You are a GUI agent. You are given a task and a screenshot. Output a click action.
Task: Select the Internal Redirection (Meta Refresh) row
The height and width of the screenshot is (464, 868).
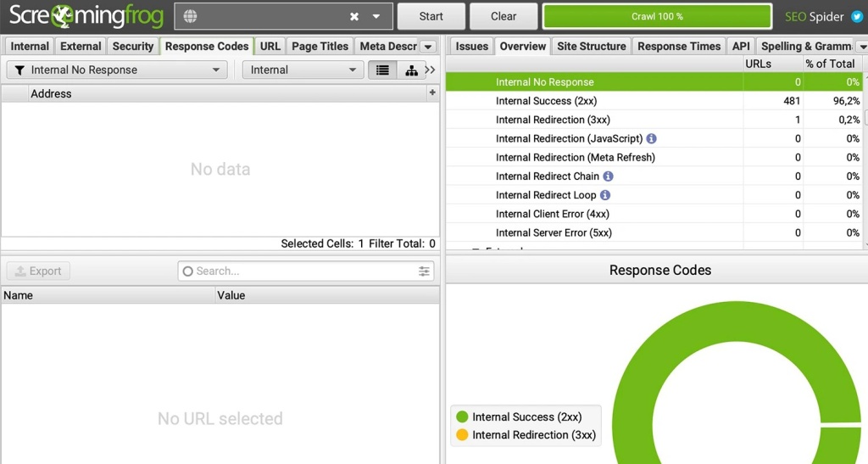(x=654, y=157)
